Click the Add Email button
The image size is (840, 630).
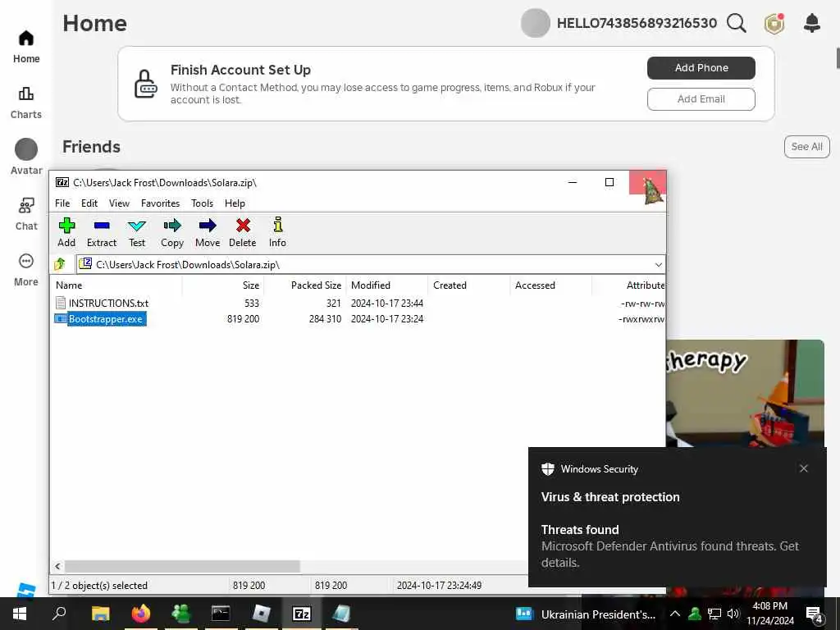click(x=701, y=99)
